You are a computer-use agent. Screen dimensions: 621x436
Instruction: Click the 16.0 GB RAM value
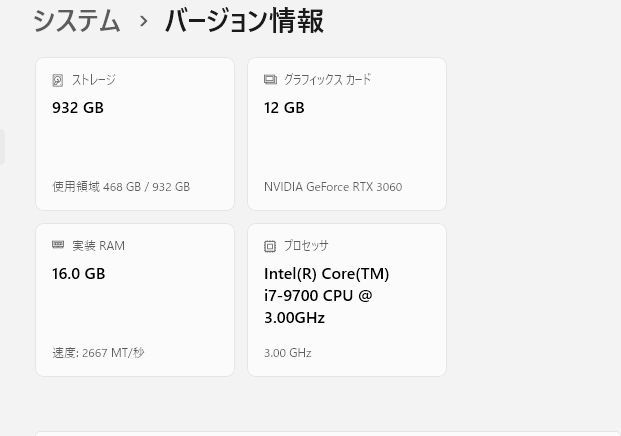(x=78, y=274)
